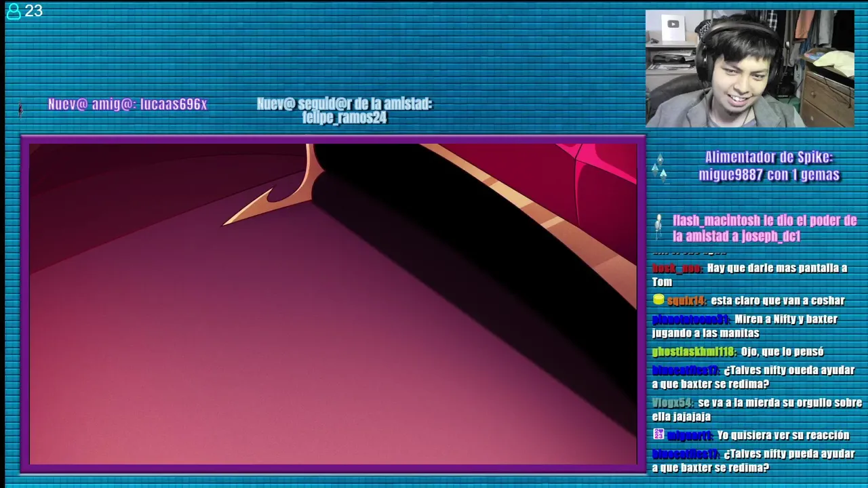Click the small figure icon left of 'Nuev@ amig@'

[20, 108]
